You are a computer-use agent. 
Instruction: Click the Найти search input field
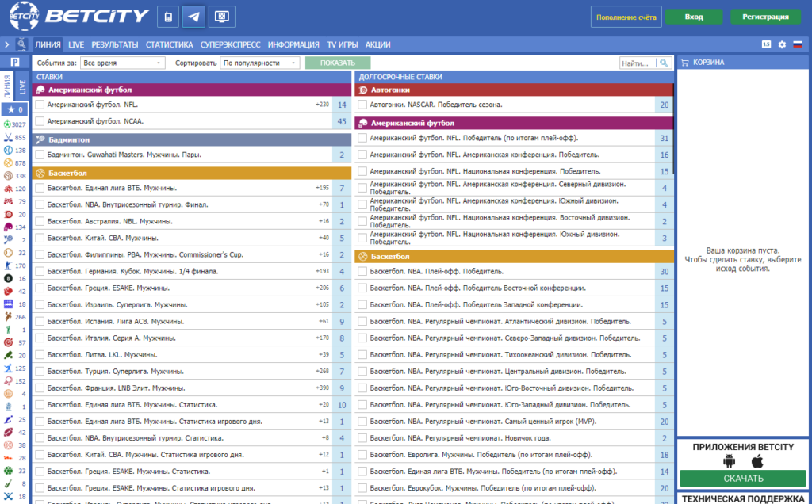tap(638, 63)
